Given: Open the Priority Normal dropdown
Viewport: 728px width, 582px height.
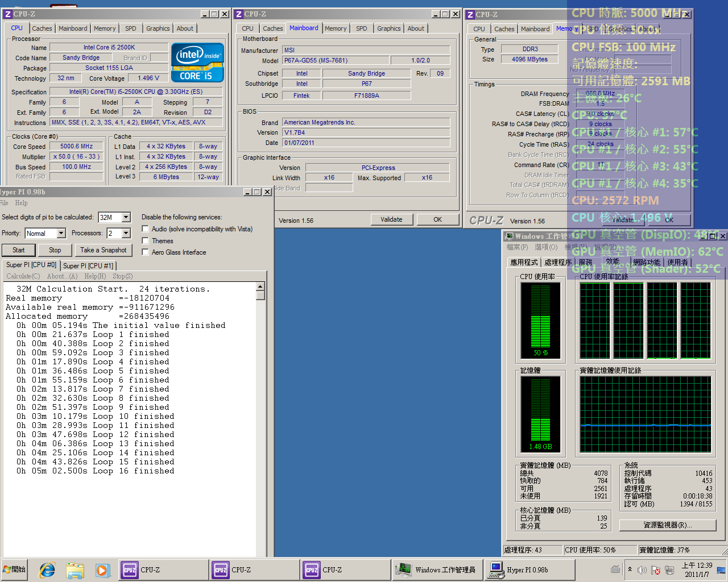Looking at the screenshot, I should [x=61, y=233].
